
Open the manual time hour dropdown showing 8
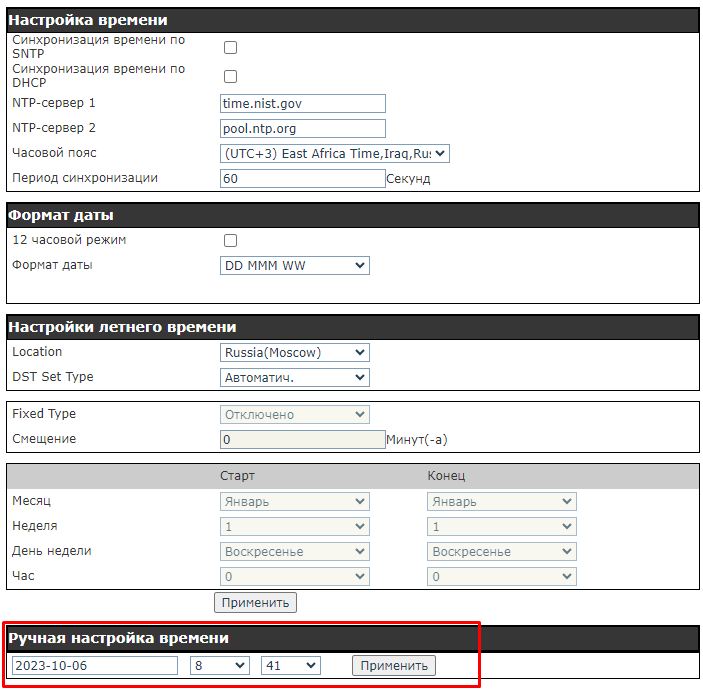219,666
